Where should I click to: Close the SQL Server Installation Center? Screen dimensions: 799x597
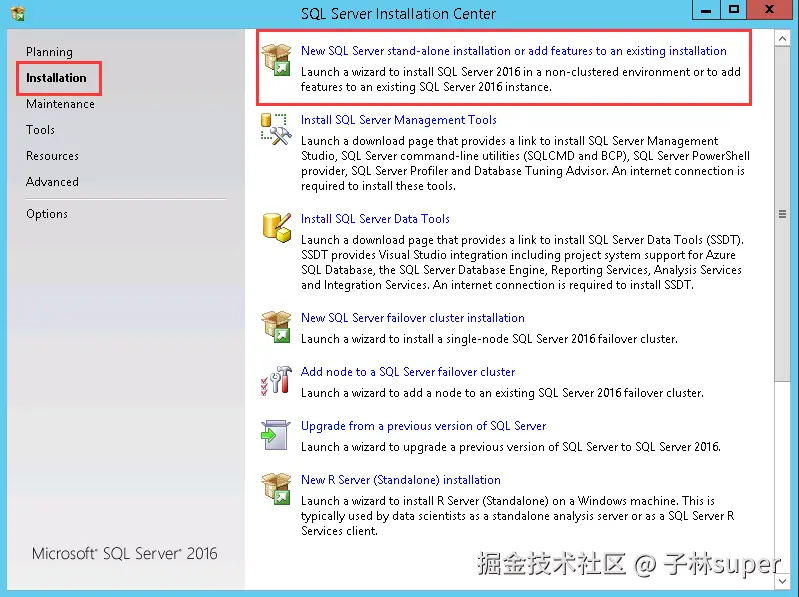point(770,10)
